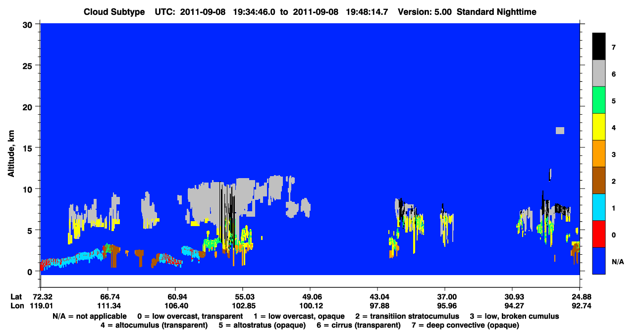Click longitude value '111.34'
Screen dimensions: 644x330
(108, 305)
